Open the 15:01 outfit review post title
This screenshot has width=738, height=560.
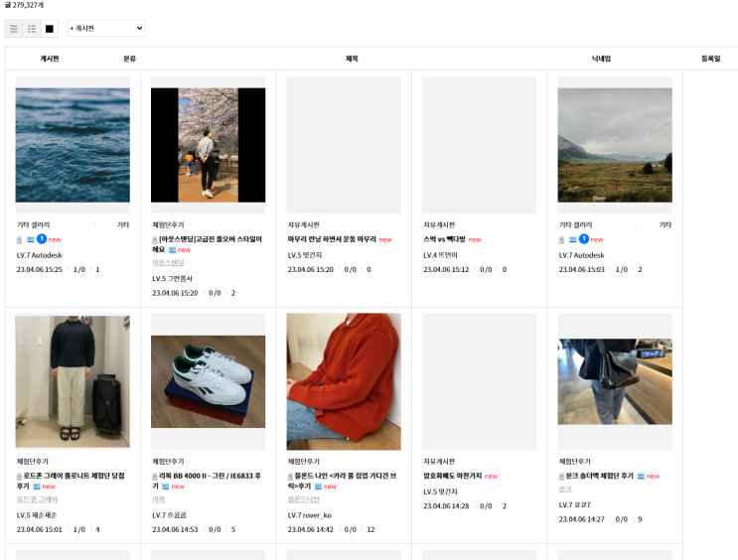click(71, 481)
